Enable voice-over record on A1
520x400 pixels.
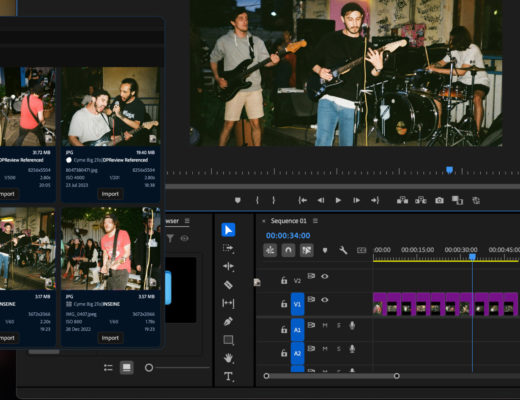[x=352, y=325]
